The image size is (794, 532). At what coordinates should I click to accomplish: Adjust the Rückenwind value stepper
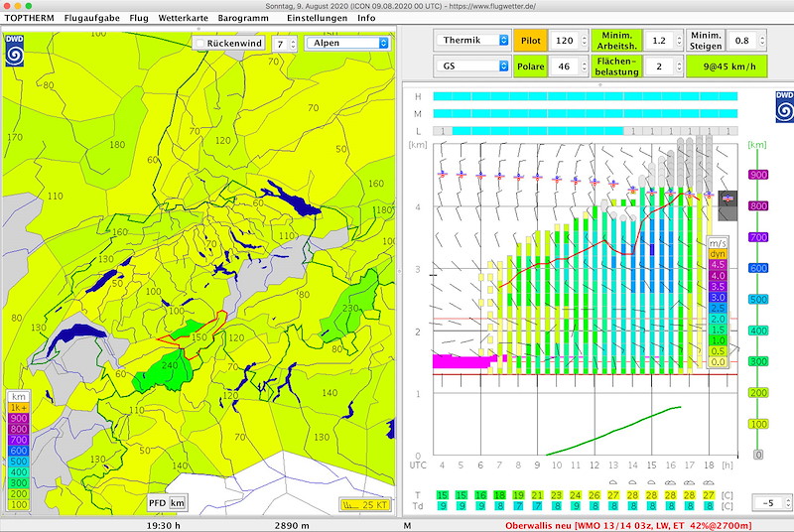293,44
